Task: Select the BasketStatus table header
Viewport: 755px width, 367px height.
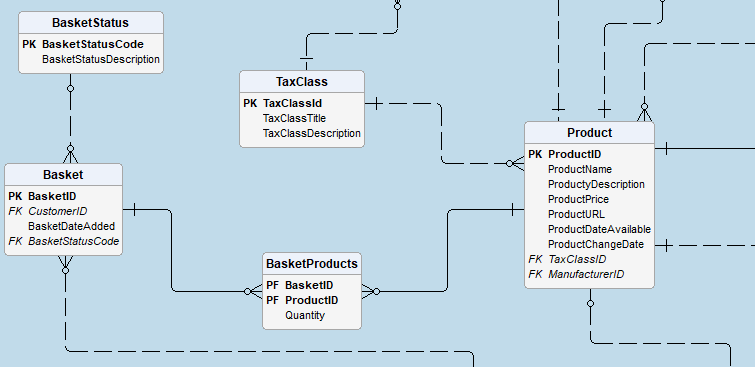Action: [91, 23]
